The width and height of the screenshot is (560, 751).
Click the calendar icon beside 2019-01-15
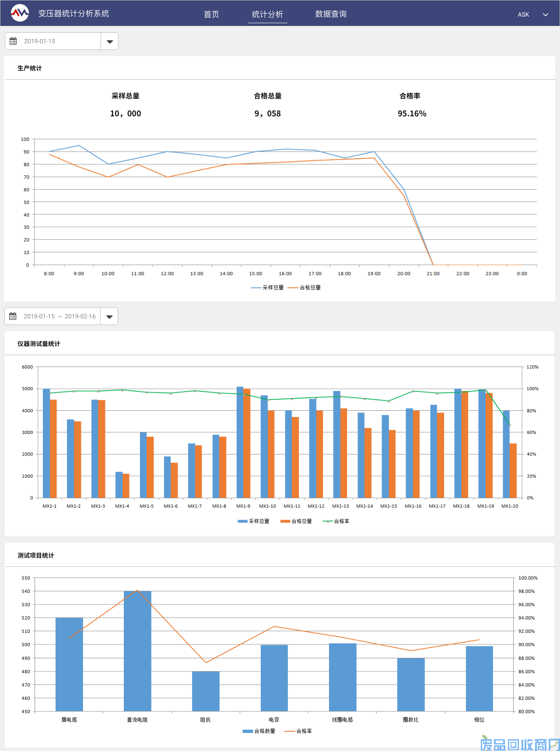pos(13,41)
